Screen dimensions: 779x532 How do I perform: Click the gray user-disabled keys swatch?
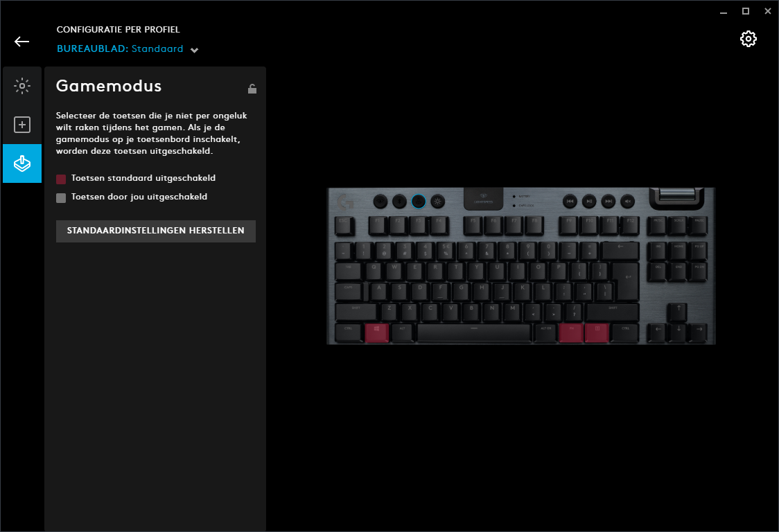(61, 197)
